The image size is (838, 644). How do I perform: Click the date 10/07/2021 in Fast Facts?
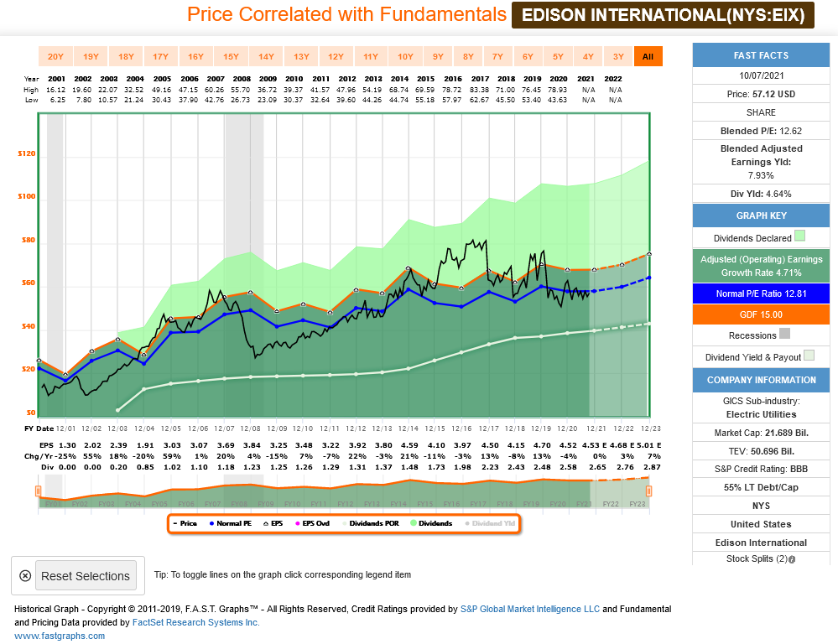(x=761, y=76)
